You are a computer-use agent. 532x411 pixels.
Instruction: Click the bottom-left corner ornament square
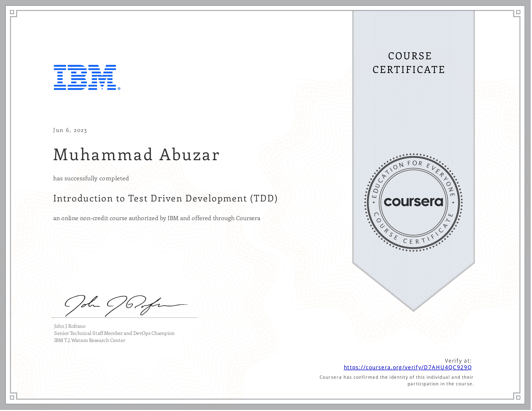click(x=12, y=397)
